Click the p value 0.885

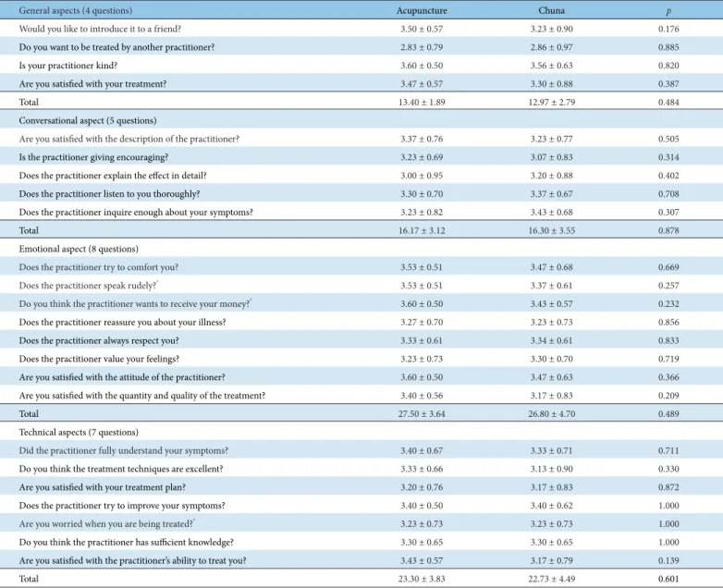[x=668, y=47]
